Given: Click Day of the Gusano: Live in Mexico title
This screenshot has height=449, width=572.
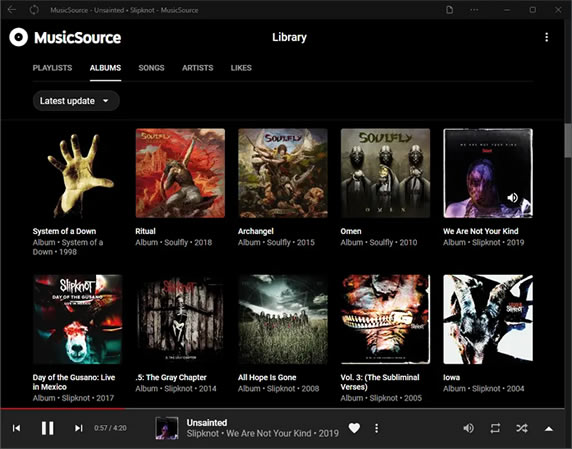Looking at the screenshot, I should point(74,382).
